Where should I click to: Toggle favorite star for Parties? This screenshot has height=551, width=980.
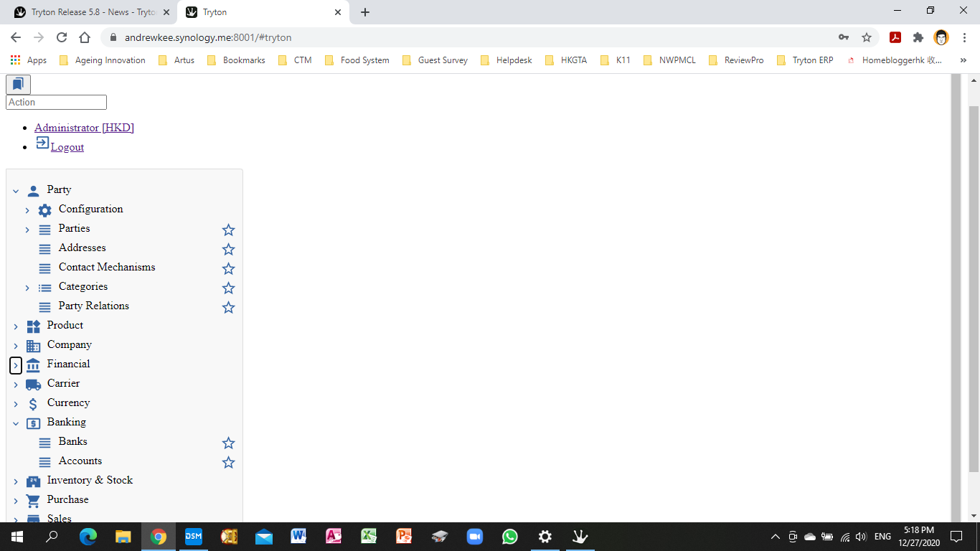(x=228, y=230)
